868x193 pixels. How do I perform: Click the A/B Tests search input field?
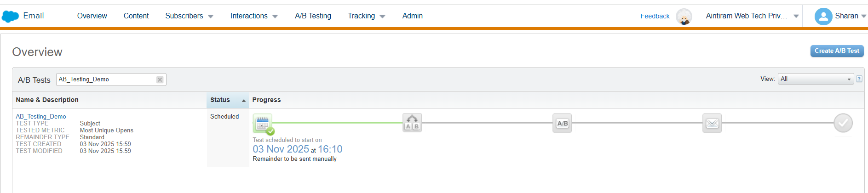point(106,79)
